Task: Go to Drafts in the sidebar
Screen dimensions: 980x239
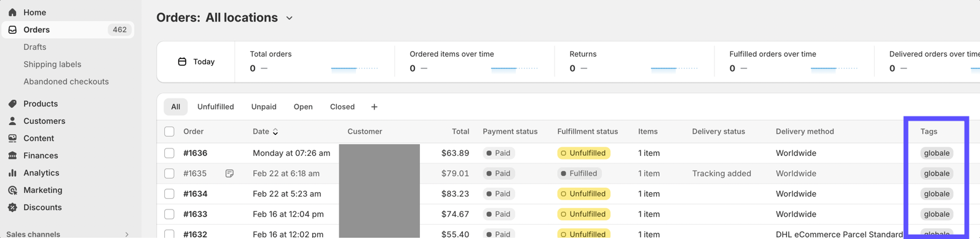Action: [x=34, y=47]
